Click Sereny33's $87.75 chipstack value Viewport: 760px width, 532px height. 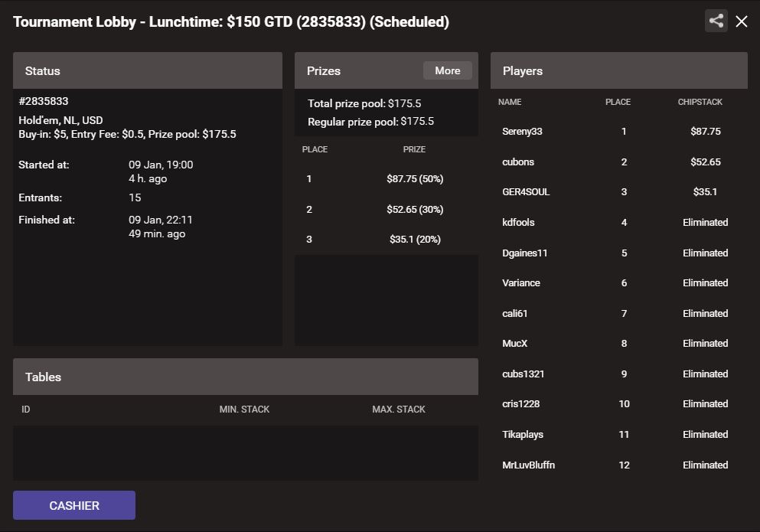coord(705,132)
